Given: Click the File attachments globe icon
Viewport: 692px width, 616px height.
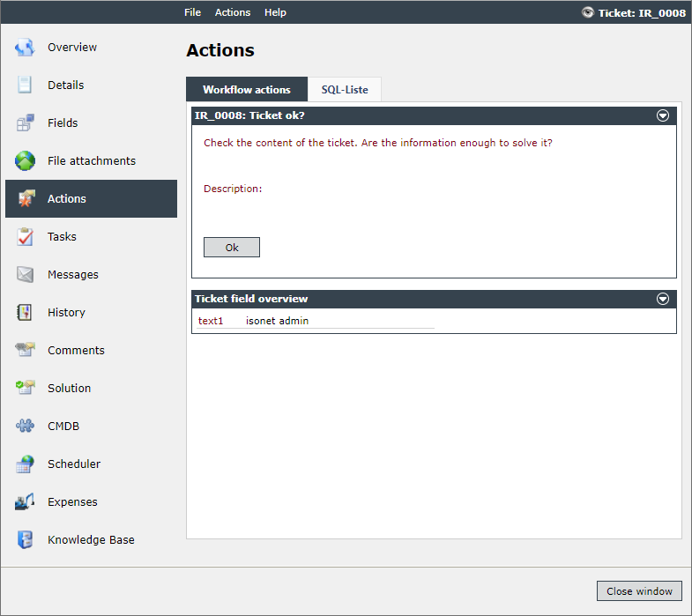Looking at the screenshot, I should 25,160.
